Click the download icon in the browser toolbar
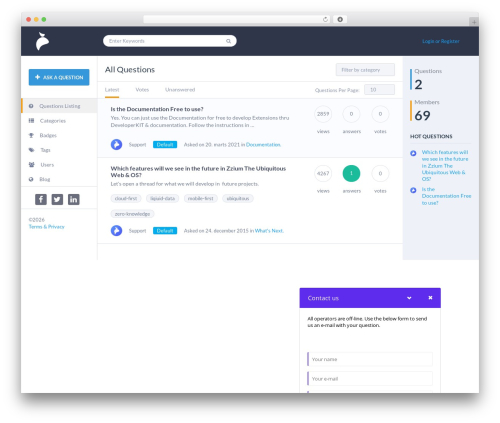This screenshot has width=500, height=423. click(340, 19)
